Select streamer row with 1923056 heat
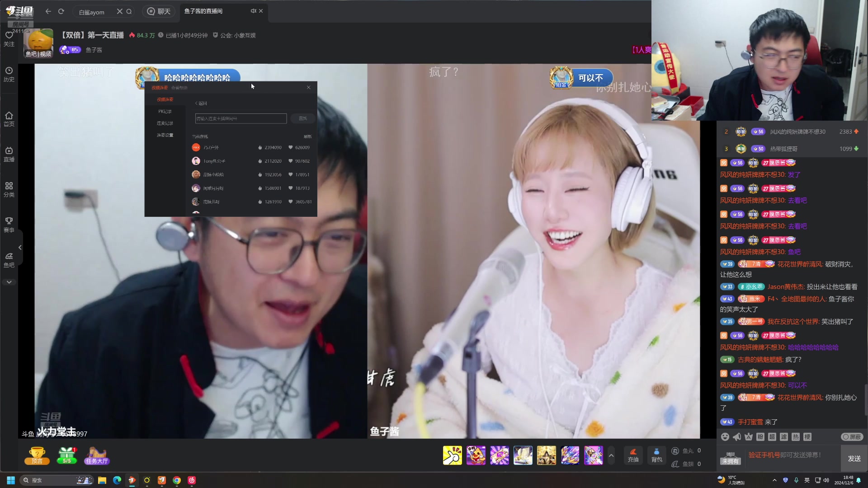This screenshot has width=868, height=488. (252, 174)
